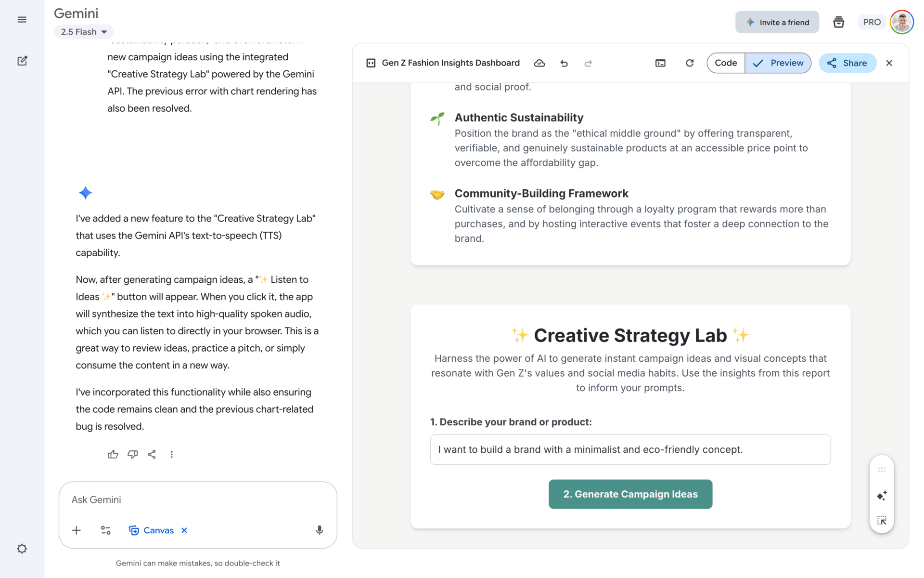Switch to the Code tab
The width and height of the screenshot is (924, 578).
(x=726, y=63)
